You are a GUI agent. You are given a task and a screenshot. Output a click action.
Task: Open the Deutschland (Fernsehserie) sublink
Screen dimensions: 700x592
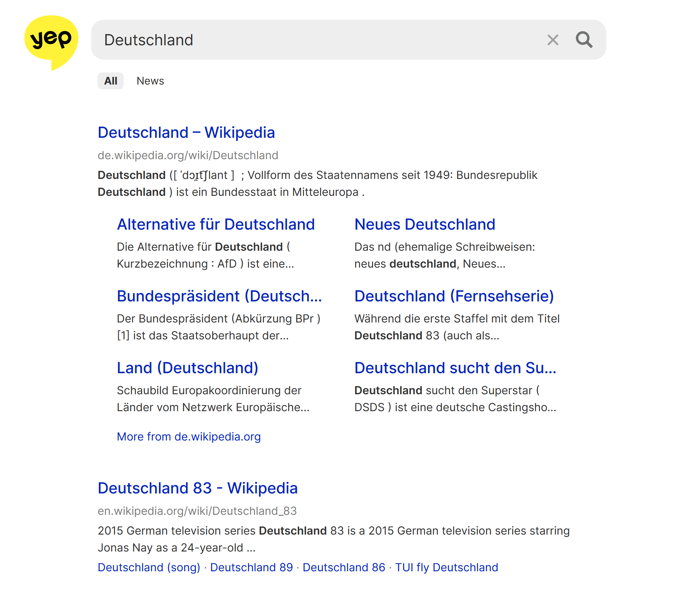click(x=454, y=296)
